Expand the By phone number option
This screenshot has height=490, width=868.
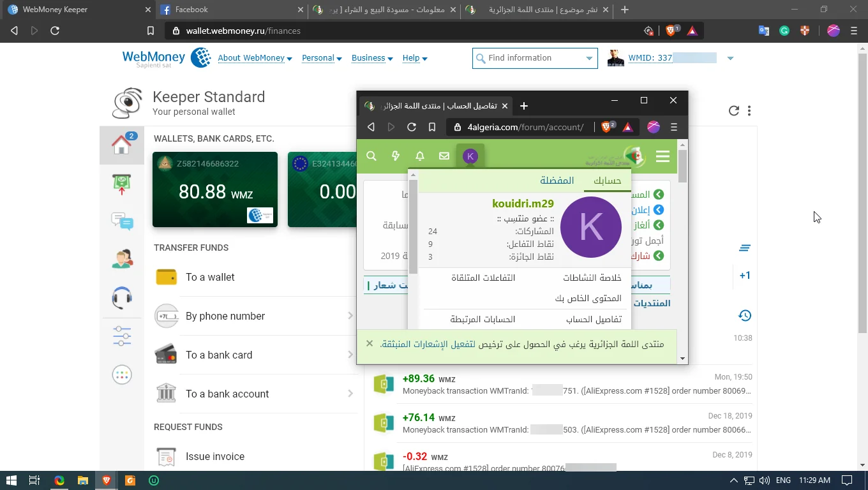tap(255, 316)
